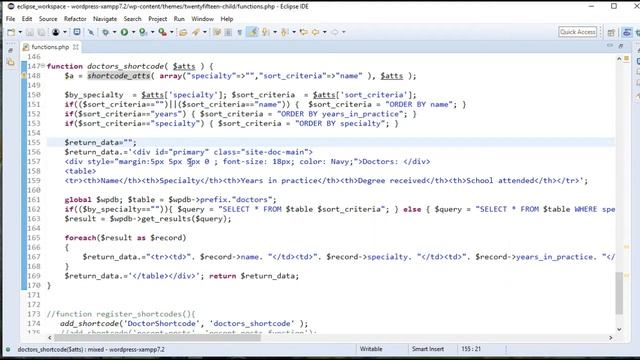Click the New file toolbar icon

11,32
